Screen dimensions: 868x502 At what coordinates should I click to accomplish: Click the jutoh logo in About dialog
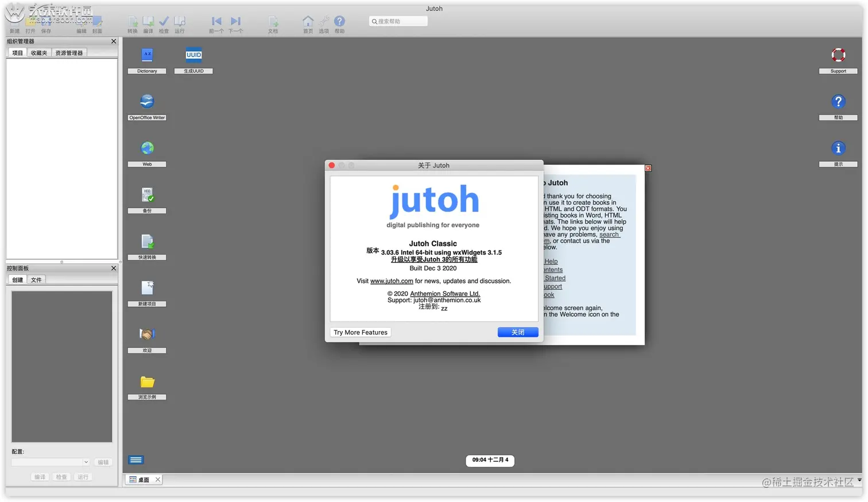(434, 201)
